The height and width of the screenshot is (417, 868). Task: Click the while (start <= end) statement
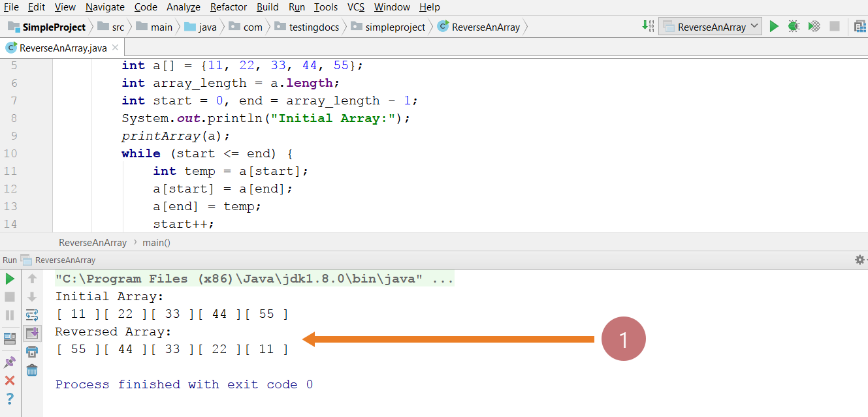pos(208,153)
